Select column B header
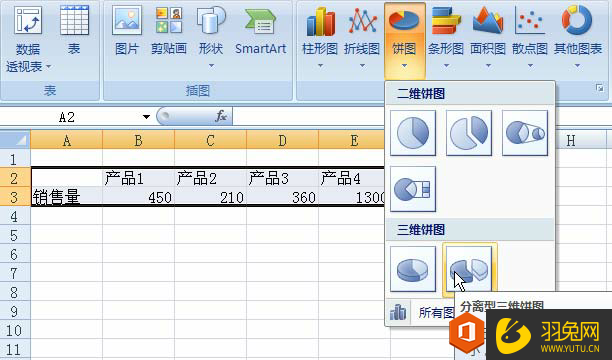This screenshot has height=360, width=612. pos(139,140)
